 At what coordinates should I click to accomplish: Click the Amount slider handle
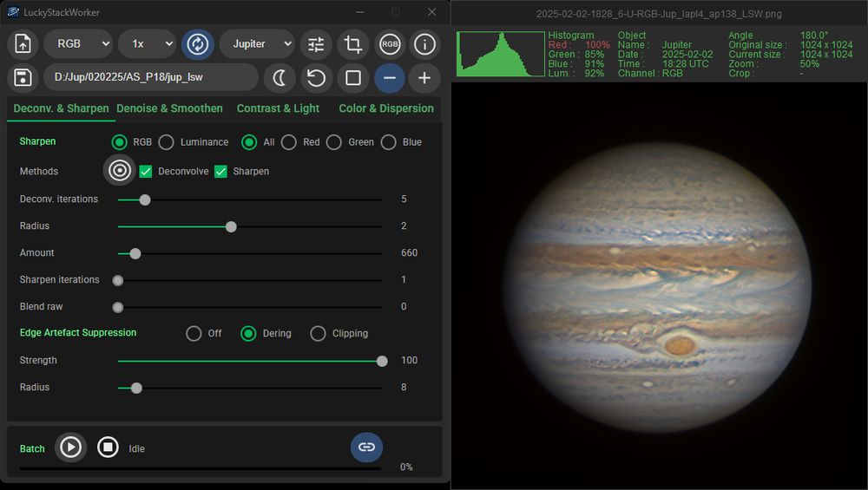[135, 254]
